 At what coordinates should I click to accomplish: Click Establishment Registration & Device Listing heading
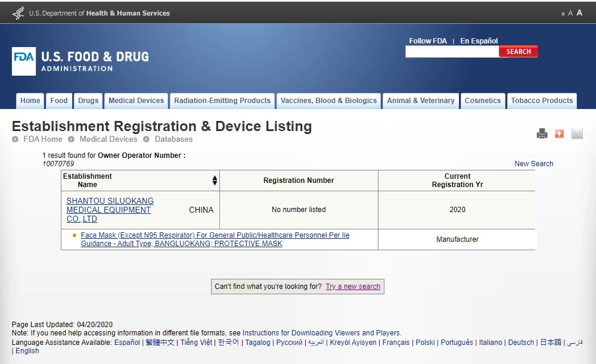click(x=162, y=126)
